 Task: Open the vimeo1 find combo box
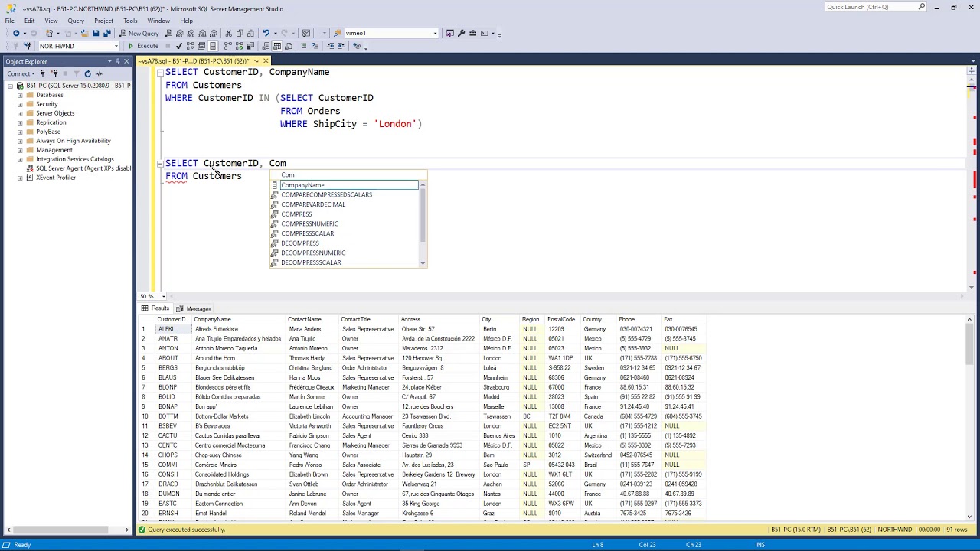[435, 34]
